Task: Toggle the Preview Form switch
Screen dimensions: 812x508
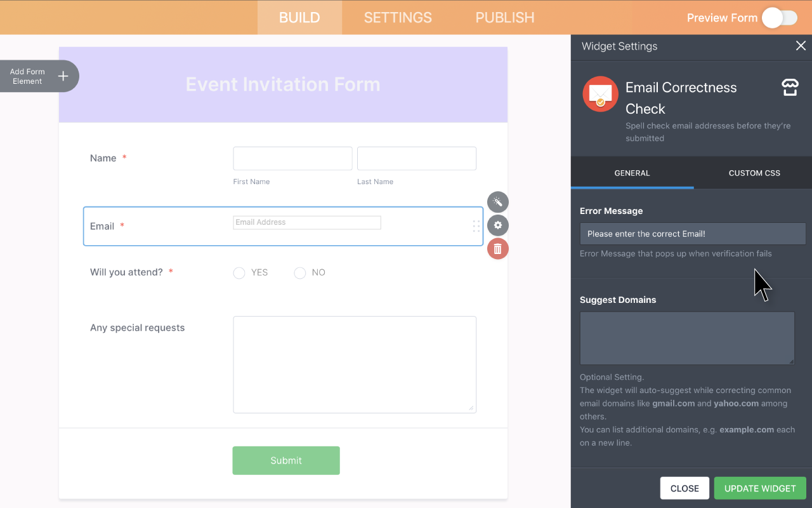Action: coord(780,18)
